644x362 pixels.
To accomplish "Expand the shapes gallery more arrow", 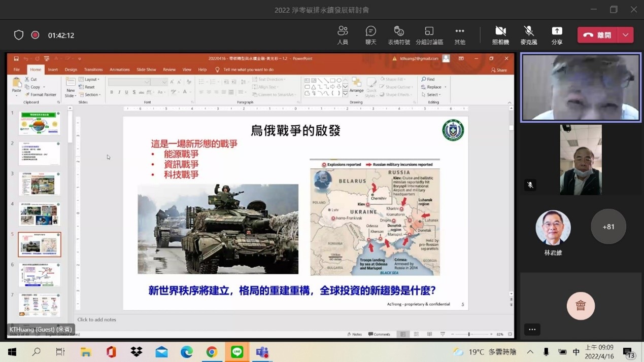I will (346, 94).
